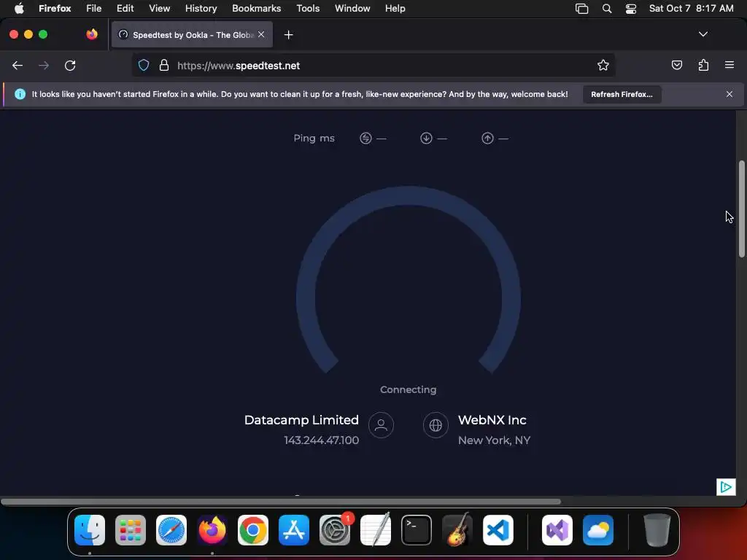Open the tracking protection shield icon
747x560 pixels.
(x=144, y=65)
